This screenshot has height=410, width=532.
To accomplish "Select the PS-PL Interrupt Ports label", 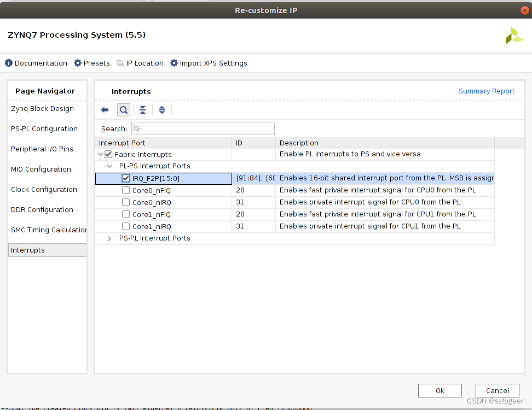I will (x=155, y=238).
